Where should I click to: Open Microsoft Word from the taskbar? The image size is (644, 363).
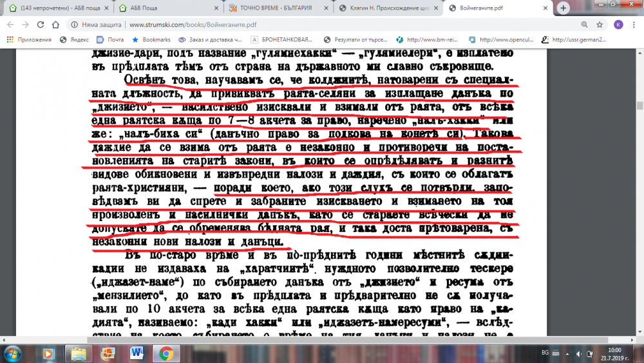coord(137,353)
